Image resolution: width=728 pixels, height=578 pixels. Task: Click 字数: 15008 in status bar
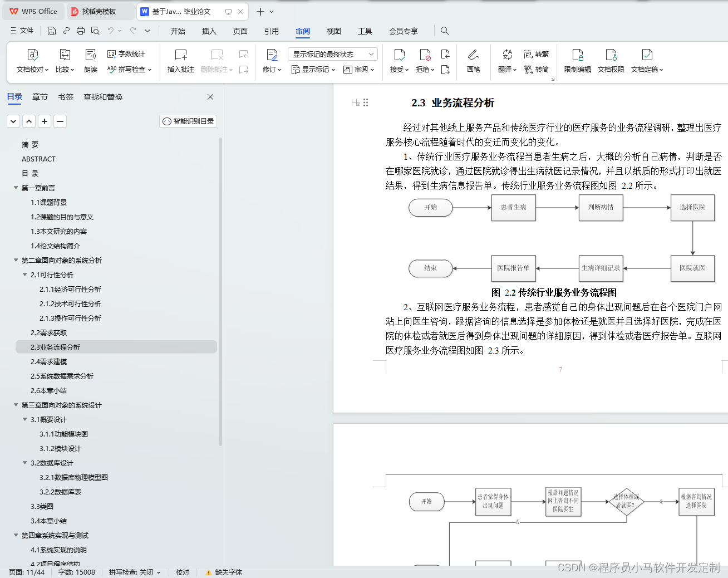click(x=77, y=572)
